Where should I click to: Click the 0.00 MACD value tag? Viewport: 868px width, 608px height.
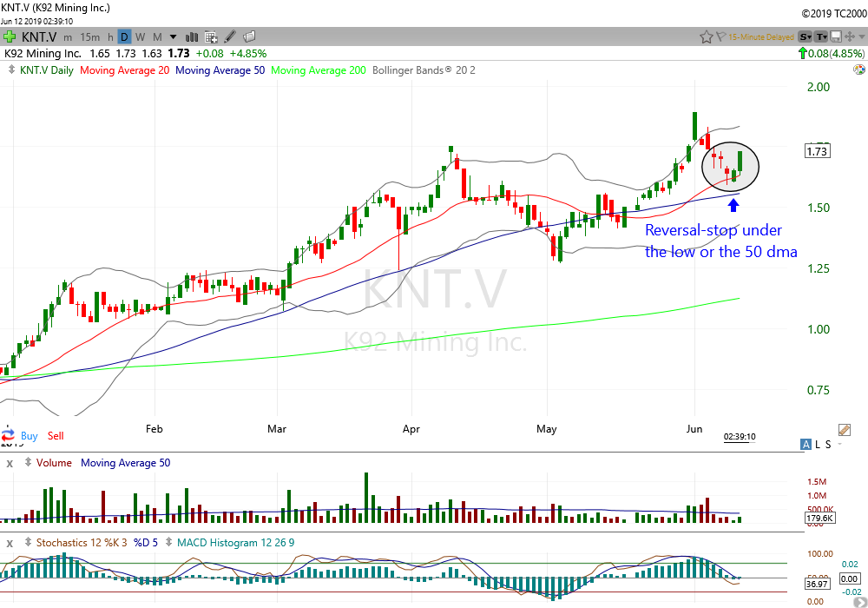coord(849,578)
